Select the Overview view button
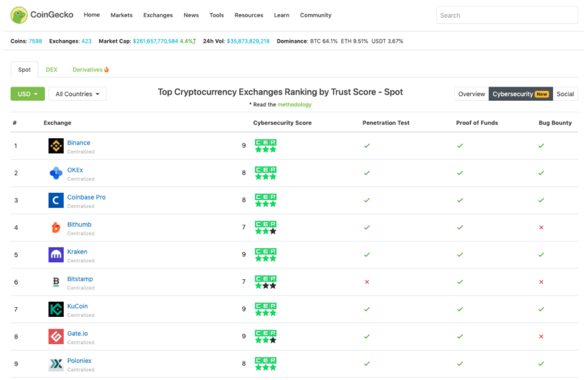 point(471,94)
